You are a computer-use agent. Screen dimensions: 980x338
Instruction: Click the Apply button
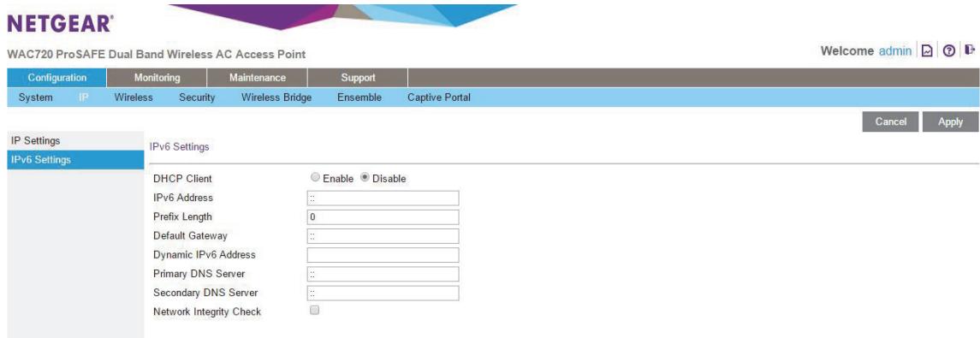coord(951,122)
